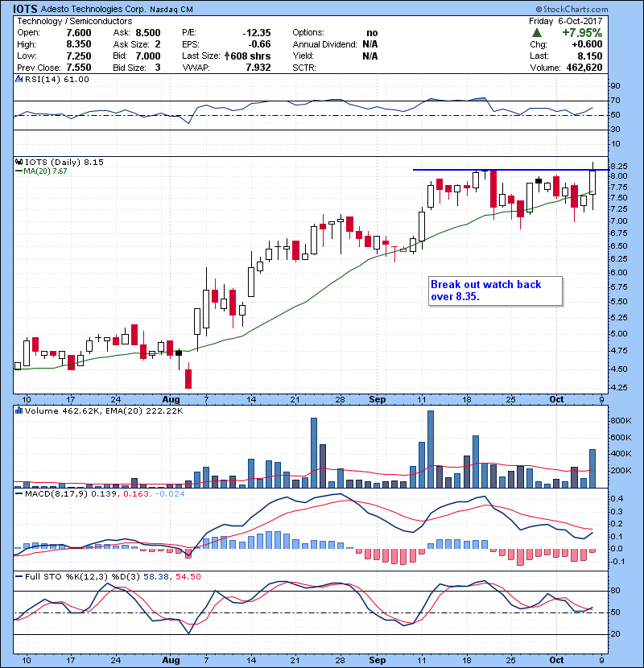Image resolution: width=644 pixels, height=668 pixels.
Task: Click the Sep label on the price axis
Action: [x=378, y=399]
